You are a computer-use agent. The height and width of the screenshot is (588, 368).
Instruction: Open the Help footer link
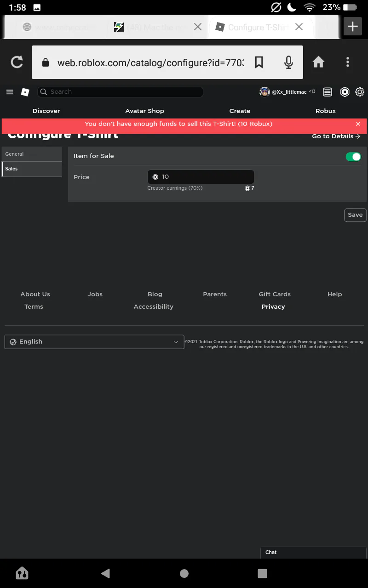(334, 294)
